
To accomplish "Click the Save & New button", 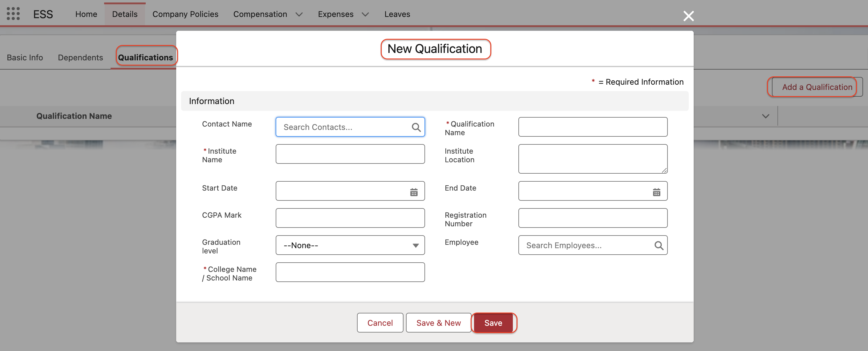I will pos(438,323).
